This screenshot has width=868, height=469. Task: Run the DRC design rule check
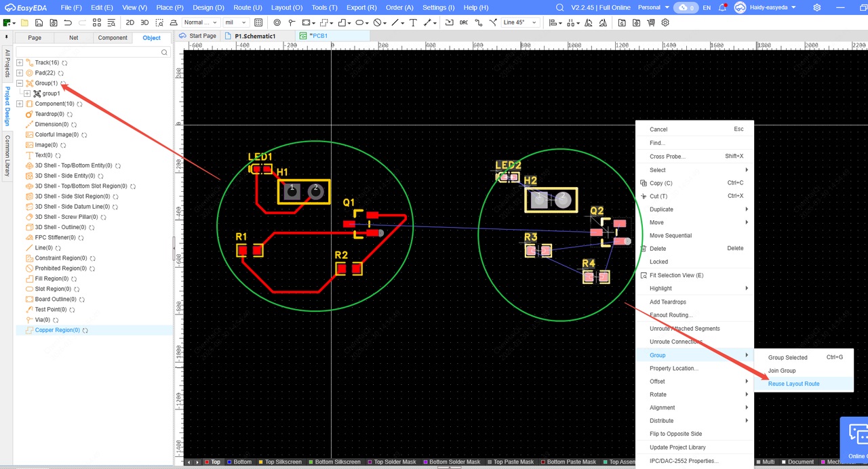tap(464, 22)
